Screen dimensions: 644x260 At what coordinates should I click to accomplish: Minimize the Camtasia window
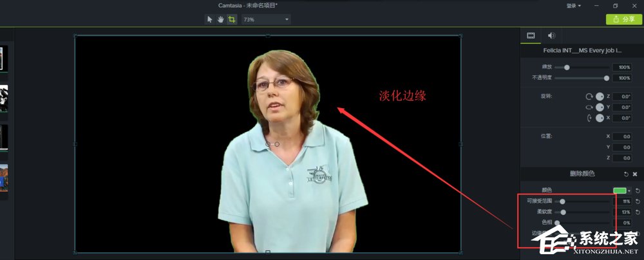(596, 6)
